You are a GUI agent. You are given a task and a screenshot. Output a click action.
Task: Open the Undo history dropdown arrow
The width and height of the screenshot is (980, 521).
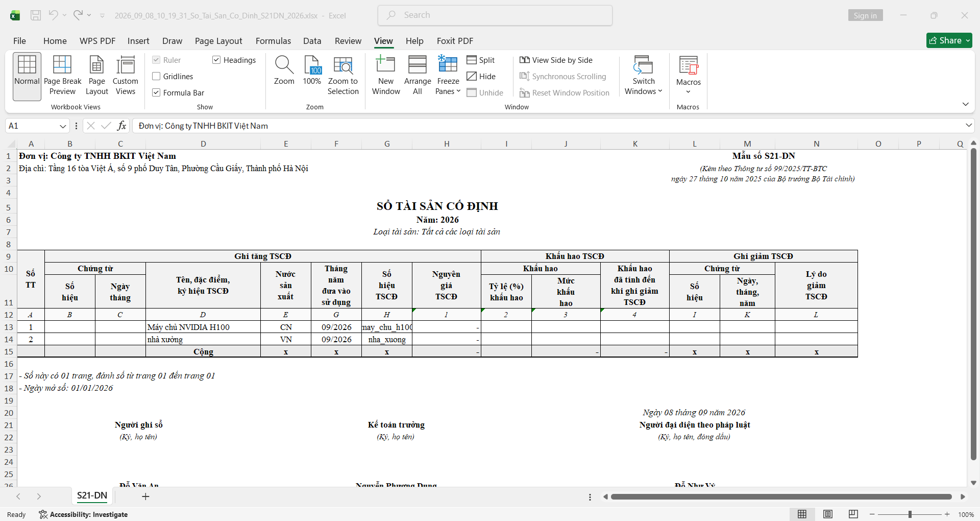click(64, 15)
